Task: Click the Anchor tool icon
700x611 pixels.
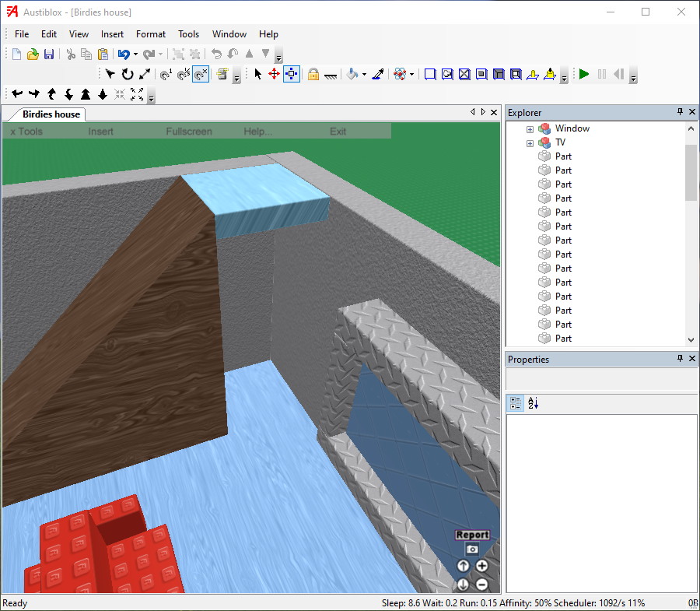Action: [x=331, y=75]
